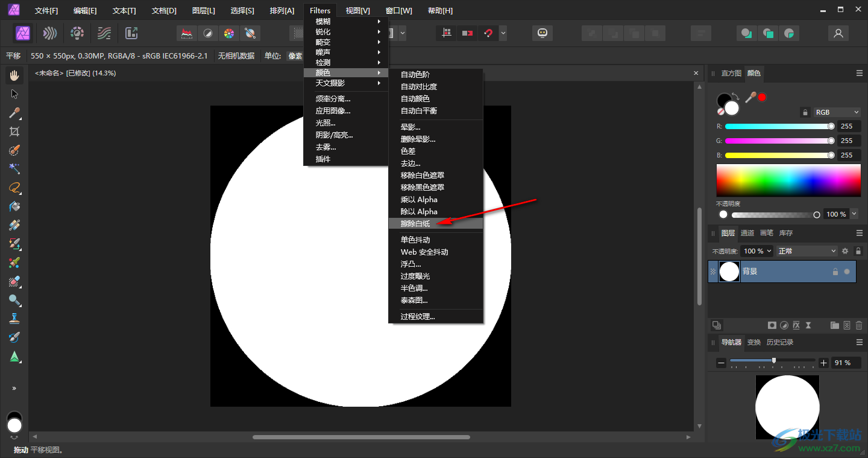The width and height of the screenshot is (868, 458).
Task: Toggle visibility dot of the 背景 layer
Action: point(847,272)
